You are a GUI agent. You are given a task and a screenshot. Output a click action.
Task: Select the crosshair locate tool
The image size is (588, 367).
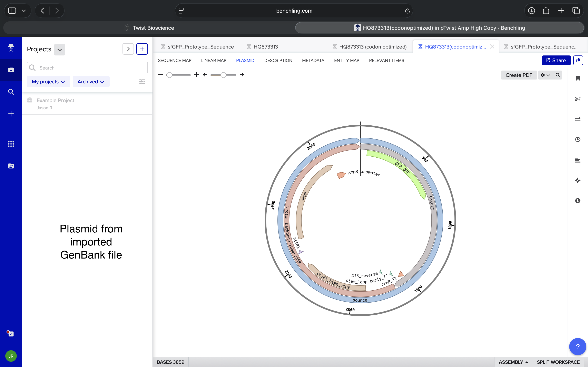tap(578, 180)
